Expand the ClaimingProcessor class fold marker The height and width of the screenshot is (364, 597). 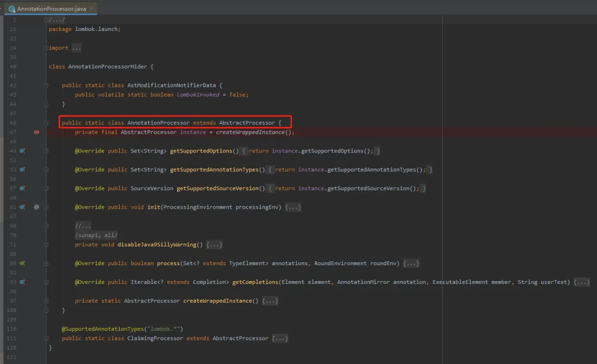click(x=280, y=338)
